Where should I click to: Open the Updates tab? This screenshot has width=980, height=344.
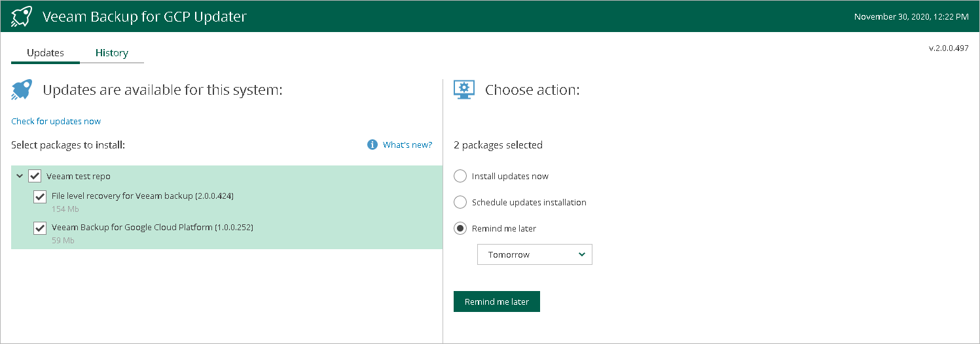45,53
